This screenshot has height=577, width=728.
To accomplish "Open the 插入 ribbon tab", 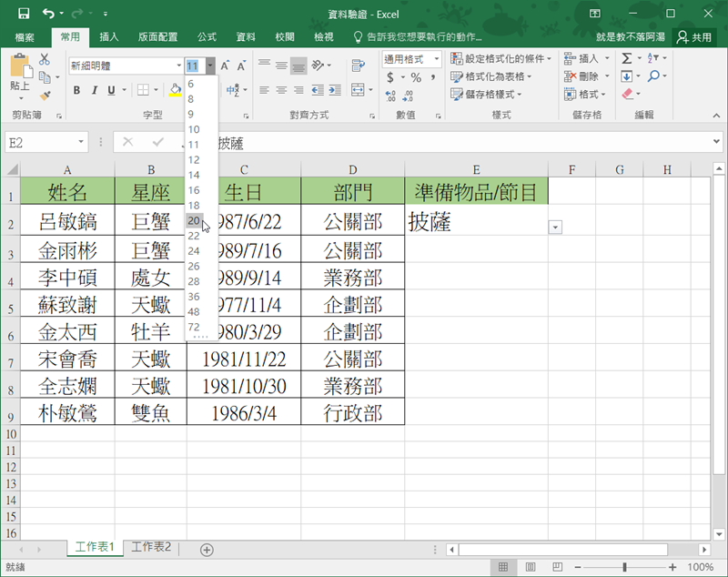I will pyautogui.click(x=109, y=37).
